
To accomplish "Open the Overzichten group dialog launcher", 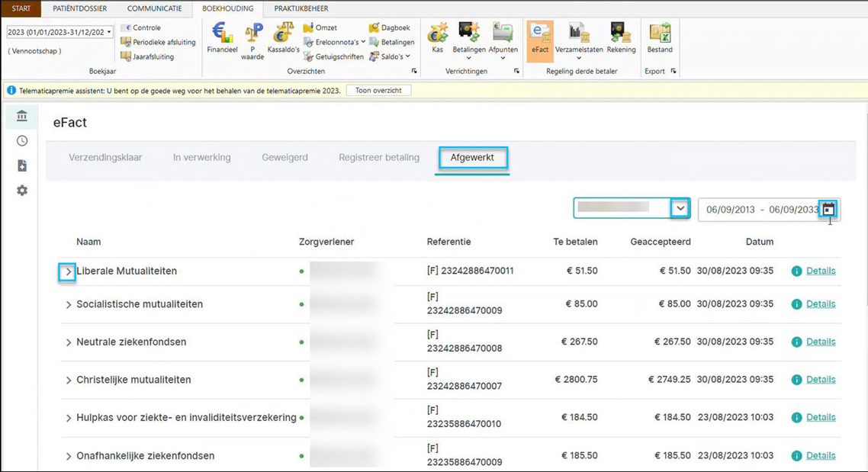I will click(414, 72).
